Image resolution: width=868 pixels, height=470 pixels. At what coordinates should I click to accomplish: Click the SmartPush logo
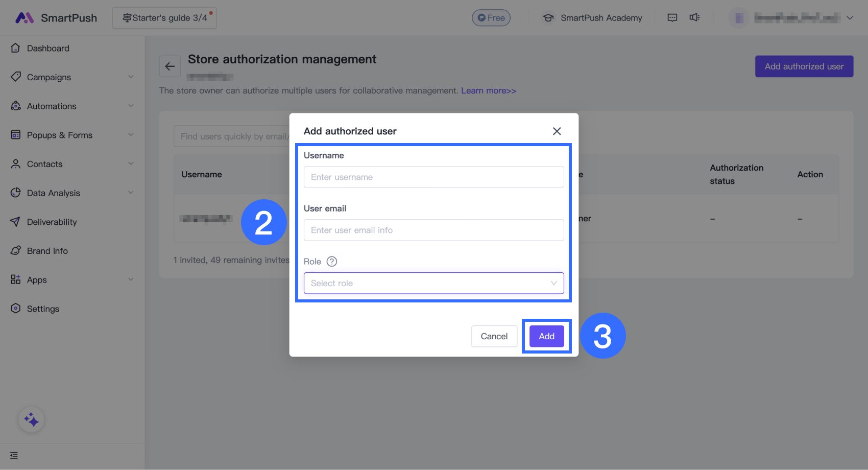click(56, 18)
